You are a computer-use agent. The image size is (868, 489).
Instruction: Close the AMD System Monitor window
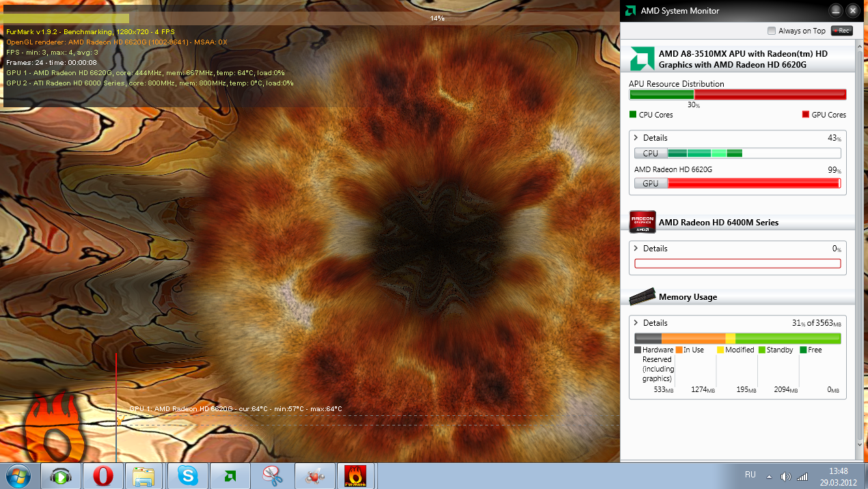(x=852, y=11)
